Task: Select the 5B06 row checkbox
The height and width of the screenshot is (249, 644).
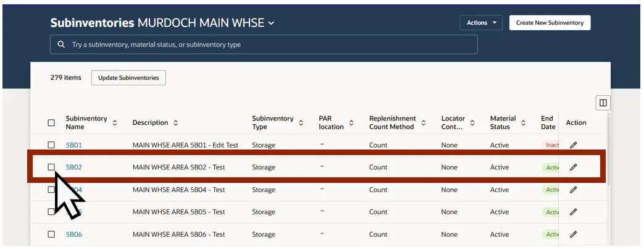Action: [x=51, y=234]
